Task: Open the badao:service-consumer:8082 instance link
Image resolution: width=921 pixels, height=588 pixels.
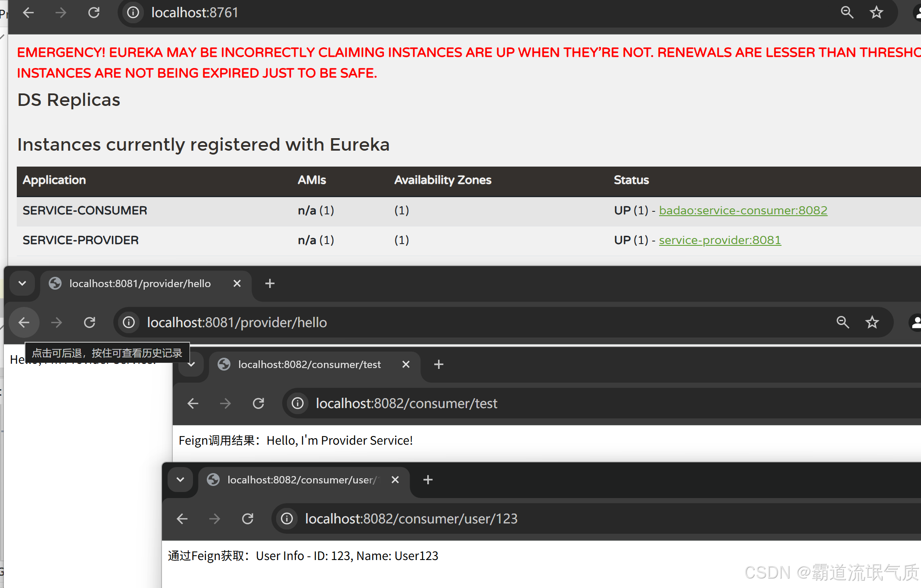Action: tap(743, 210)
